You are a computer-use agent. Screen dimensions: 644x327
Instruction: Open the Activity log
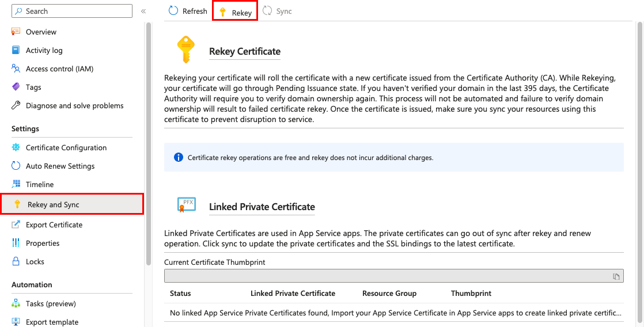click(x=44, y=50)
